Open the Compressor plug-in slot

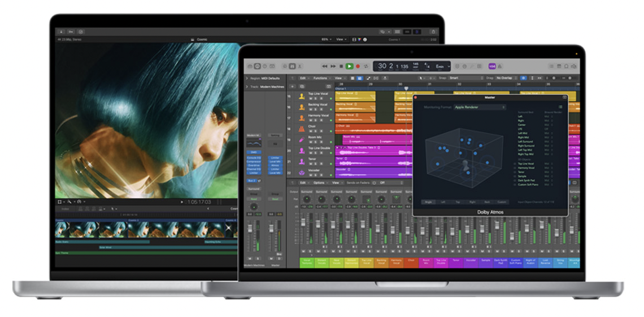coord(254,161)
